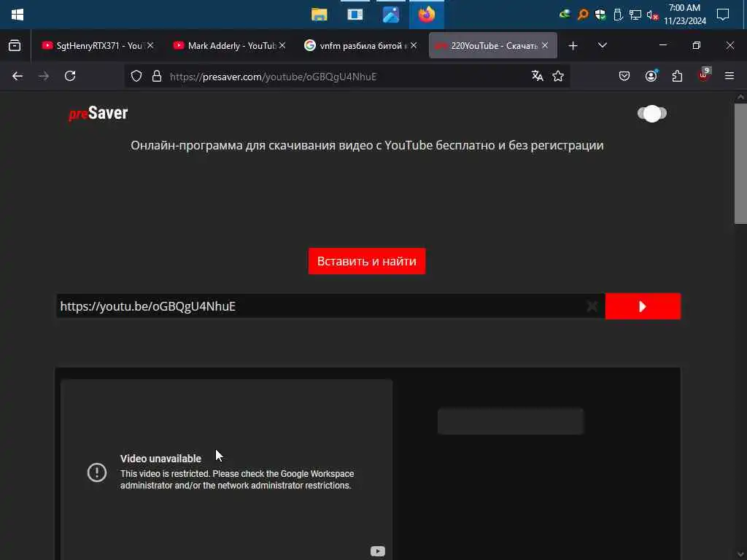Open File Explorer from the taskbar
This screenshot has width=747, height=560.
click(x=320, y=15)
